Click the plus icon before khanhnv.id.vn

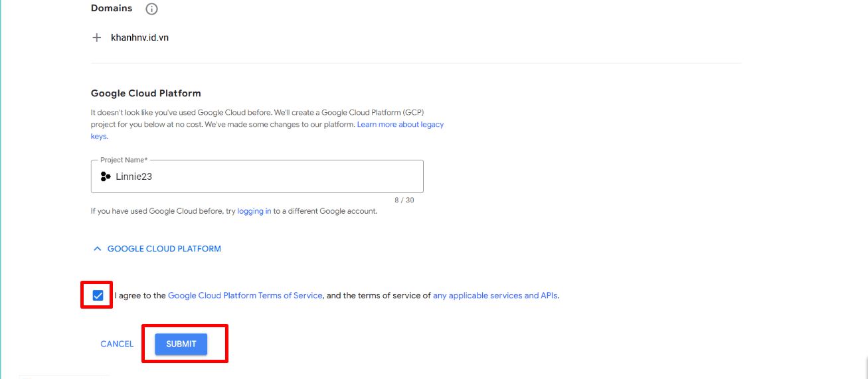(97, 38)
